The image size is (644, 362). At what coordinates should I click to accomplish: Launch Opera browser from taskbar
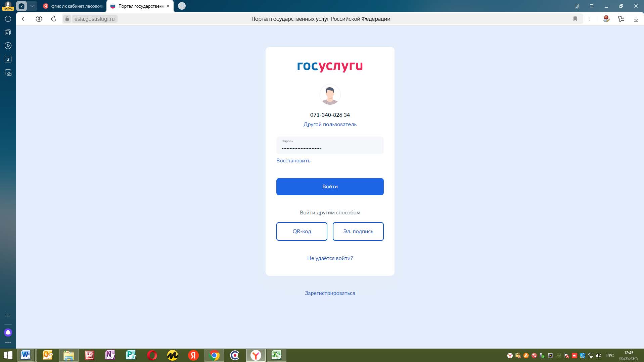(x=152, y=355)
